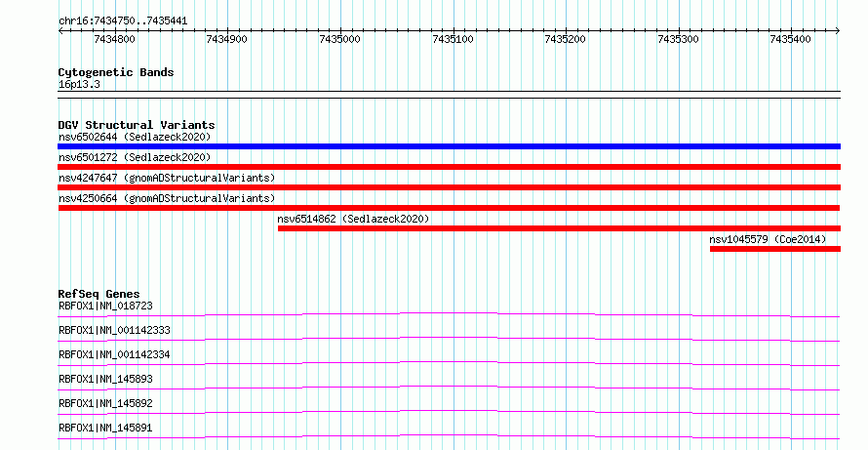Click the Cytogenetic Bands track title

point(116,72)
